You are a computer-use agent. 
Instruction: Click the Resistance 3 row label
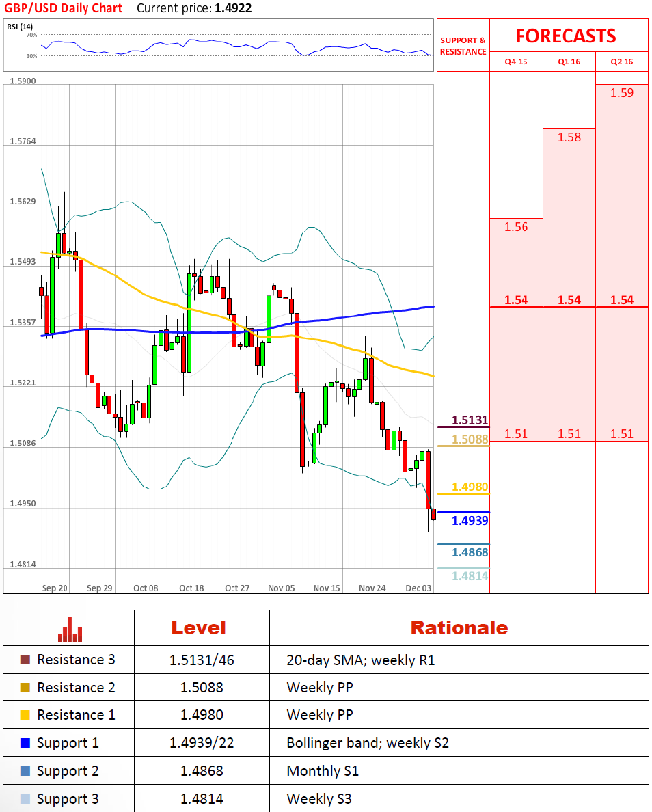[x=76, y=660]
